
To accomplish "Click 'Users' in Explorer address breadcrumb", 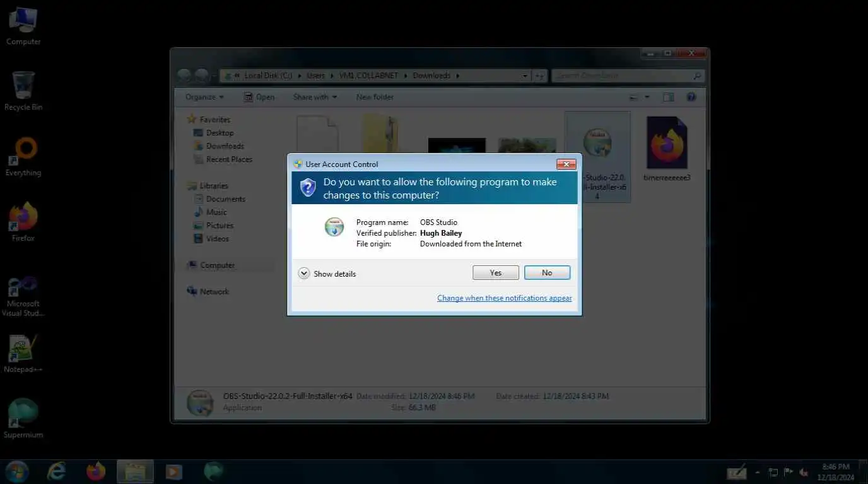I will pyautogui.click(x=315, y=76).
